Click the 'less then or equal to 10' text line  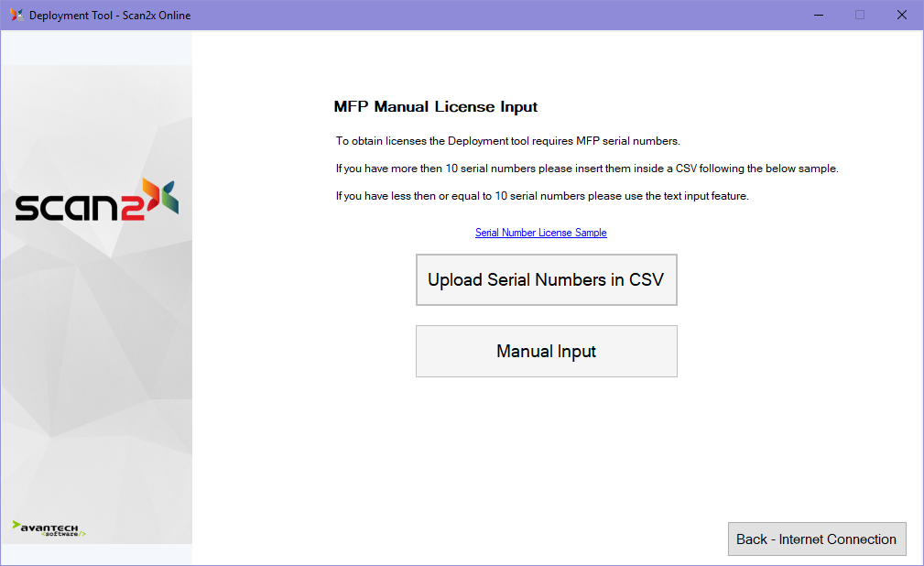point(542,196)
